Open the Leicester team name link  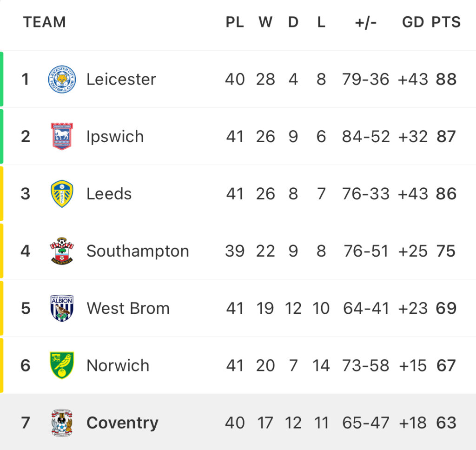121,79
